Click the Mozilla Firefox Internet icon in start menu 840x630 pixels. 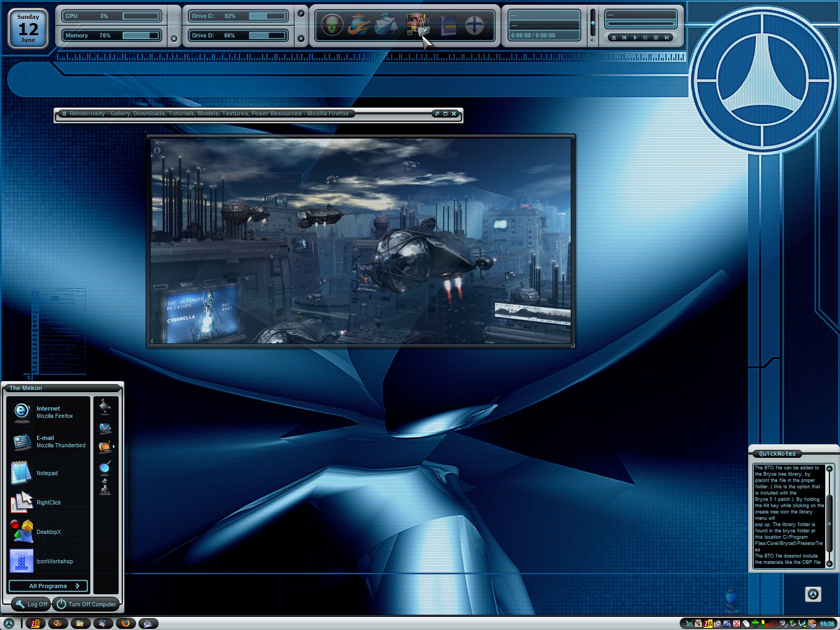coord(22,412)
